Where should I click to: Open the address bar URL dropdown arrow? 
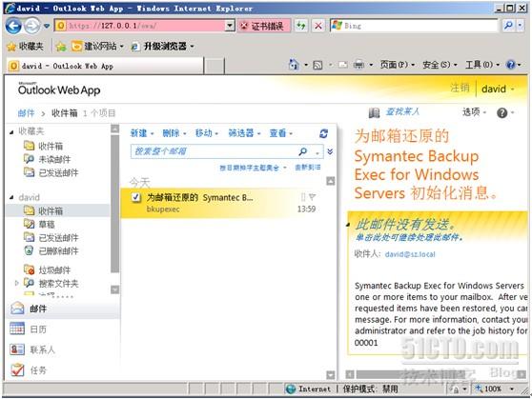pos(230,26)
